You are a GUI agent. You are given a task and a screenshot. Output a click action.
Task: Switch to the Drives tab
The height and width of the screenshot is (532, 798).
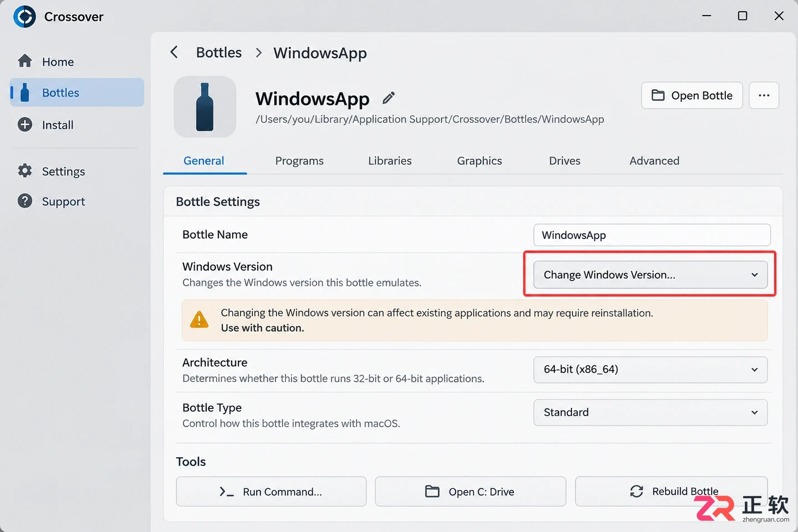point(565,161)
